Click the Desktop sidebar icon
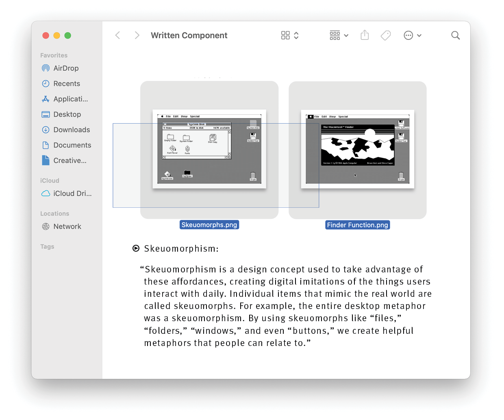The image size is (504, 420). pos(46,114)
